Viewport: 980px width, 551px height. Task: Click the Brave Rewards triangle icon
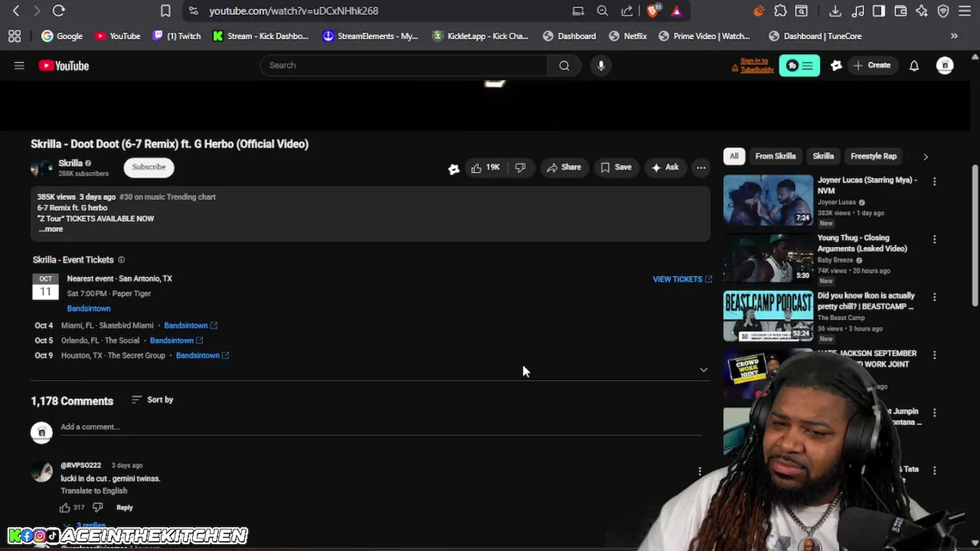[677, 11]
